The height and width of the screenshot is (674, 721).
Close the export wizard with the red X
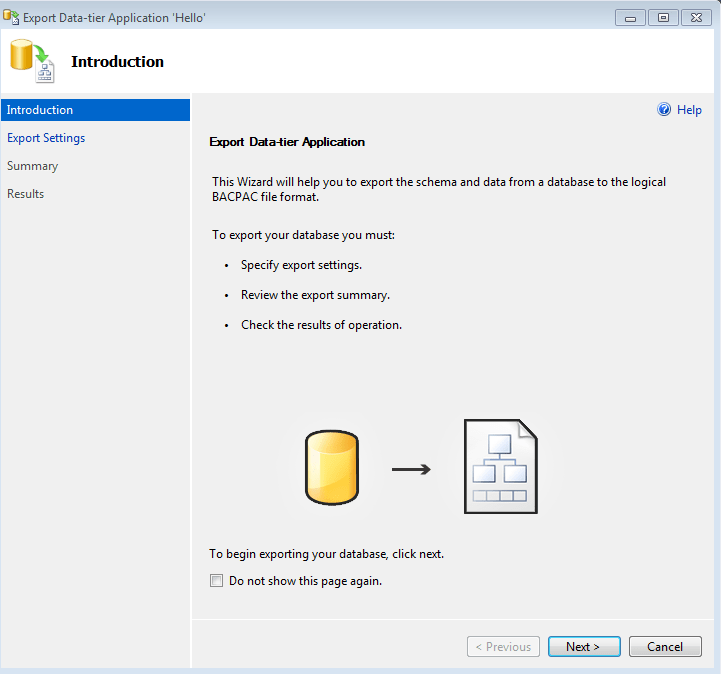(x=694, y=18)
